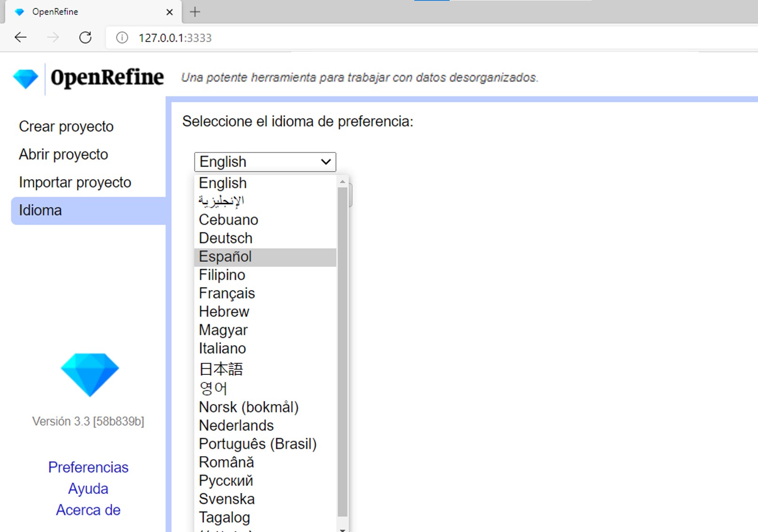Click the browser back arrow
The image size is (758, 532).
(21, 37)
